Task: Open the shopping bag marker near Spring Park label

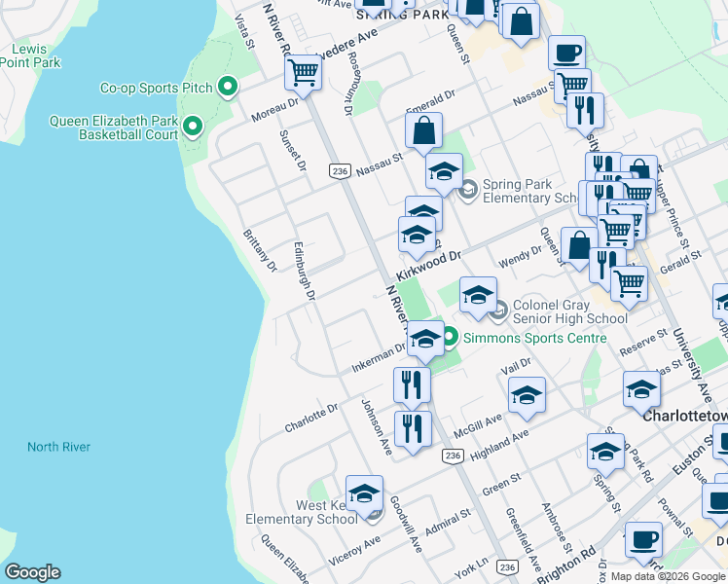Action: coord(521,21)
